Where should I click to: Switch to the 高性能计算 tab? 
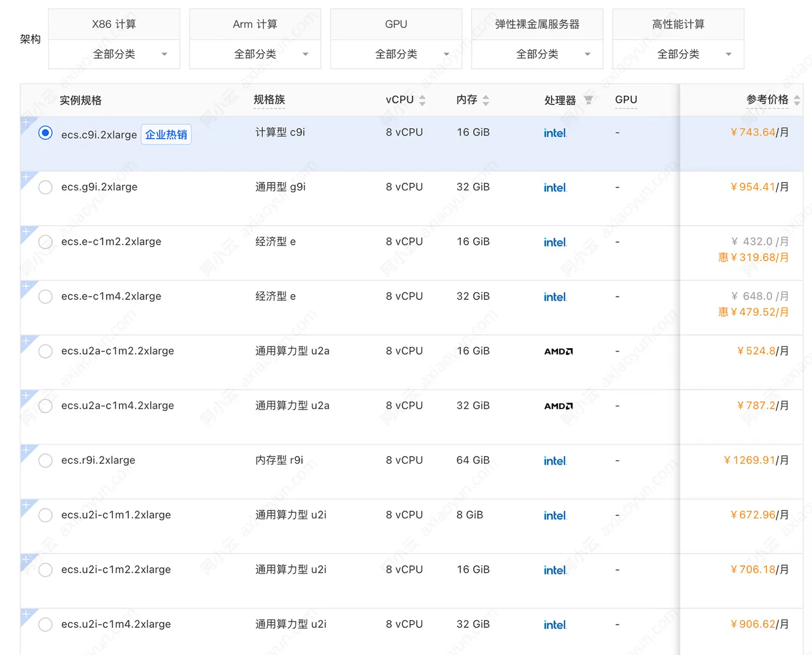pos(678,24)
